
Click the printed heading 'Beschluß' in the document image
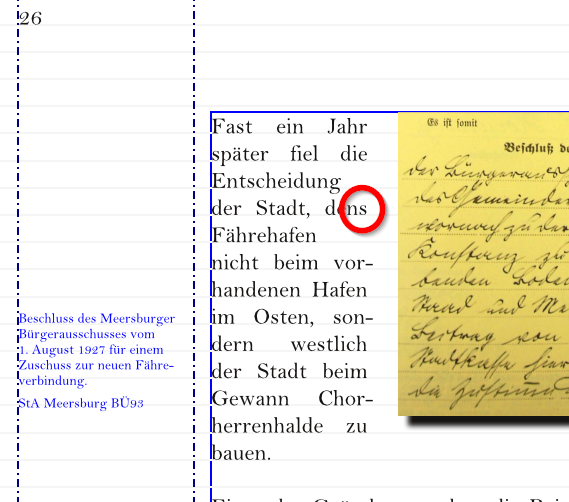tap(529, 148)
